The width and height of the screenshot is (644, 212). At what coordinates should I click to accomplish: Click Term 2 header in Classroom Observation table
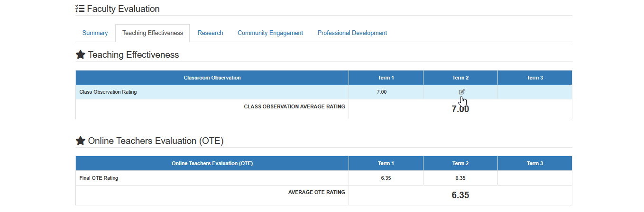coord(460,78)
